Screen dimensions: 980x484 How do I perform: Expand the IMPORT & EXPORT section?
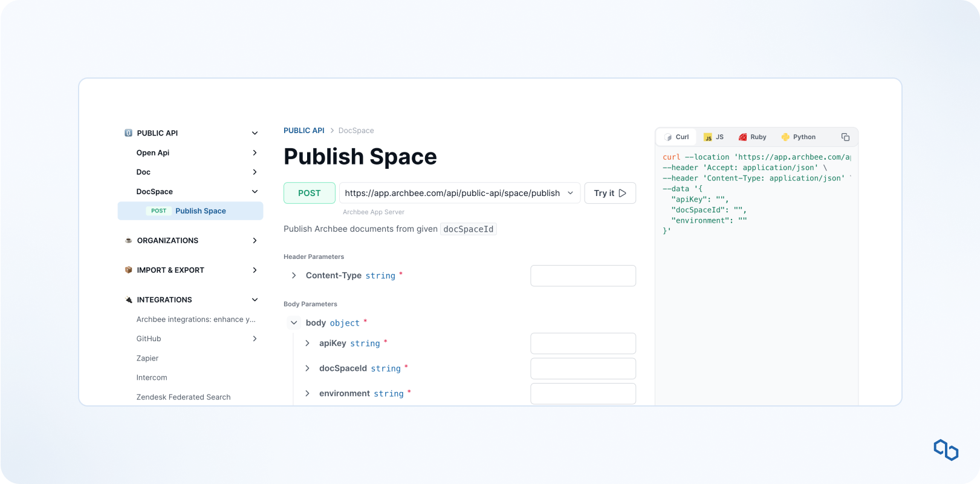pyautogui.click(x=255, y=270)
